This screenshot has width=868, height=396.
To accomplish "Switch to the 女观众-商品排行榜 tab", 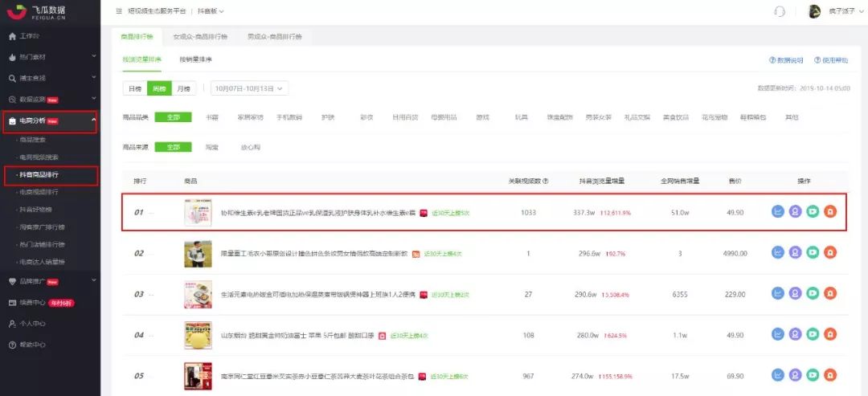I will point(200,37).
